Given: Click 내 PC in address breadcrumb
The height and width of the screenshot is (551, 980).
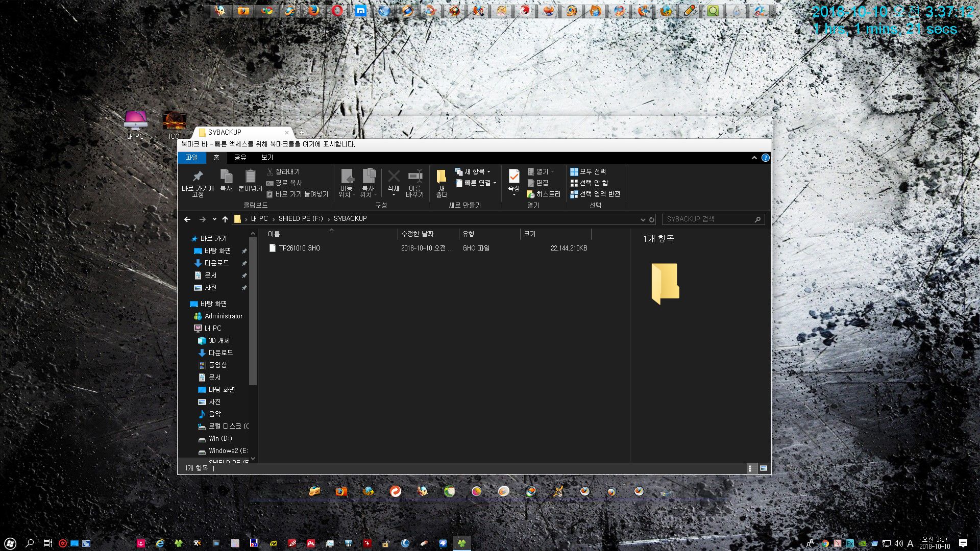Looking at the screenshot, I should [x=259, y=219].
